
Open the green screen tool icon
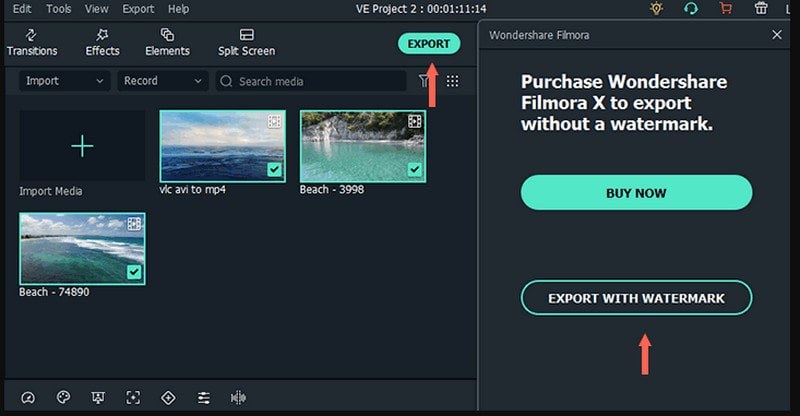point(98,397)
